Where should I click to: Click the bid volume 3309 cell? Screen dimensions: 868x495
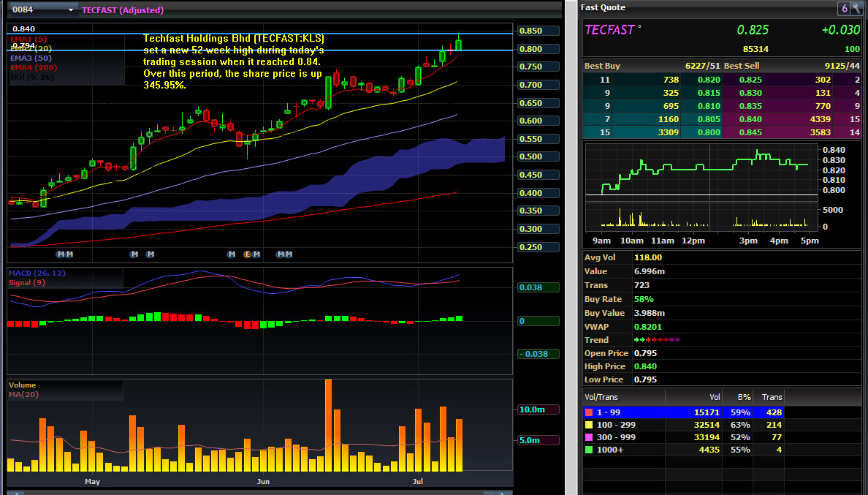click(x=668, y=132)
